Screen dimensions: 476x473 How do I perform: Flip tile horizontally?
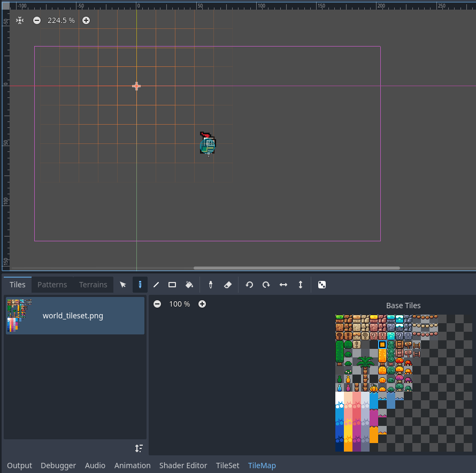pyautogui.click(x=283, y=285)
